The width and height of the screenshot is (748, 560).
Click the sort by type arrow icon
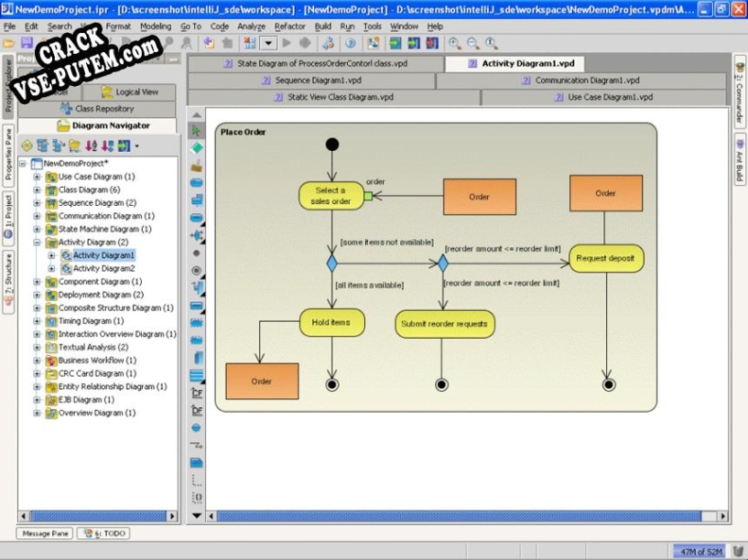[107, 145]
